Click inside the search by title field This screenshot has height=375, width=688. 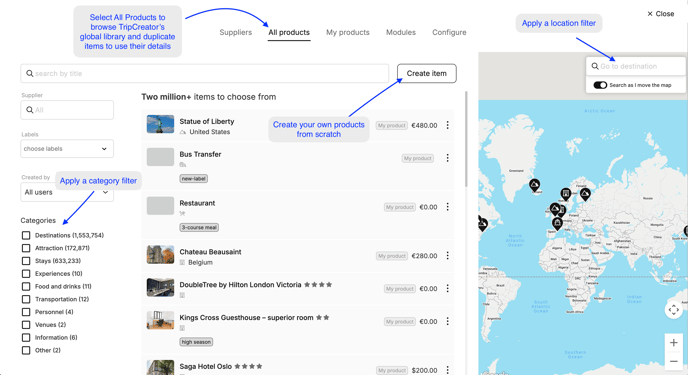204,73
